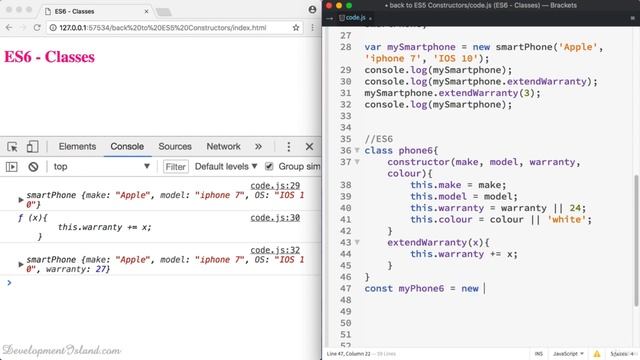Click the site info icon in address bar
This screenshot has width=640, height=360.
point(53,28)
